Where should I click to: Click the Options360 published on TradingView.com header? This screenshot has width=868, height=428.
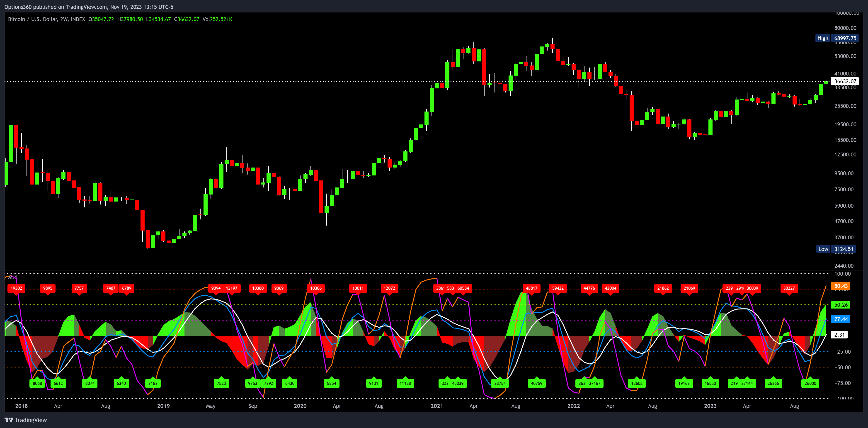coord(89,7)
